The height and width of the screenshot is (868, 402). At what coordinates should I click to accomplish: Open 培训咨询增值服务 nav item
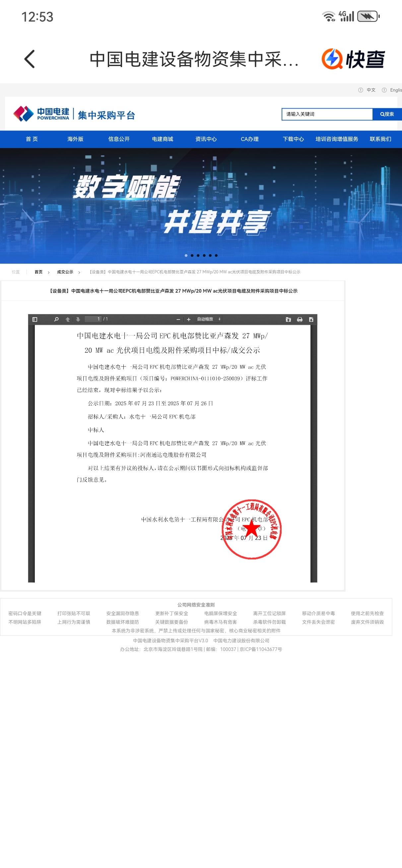click(337, 139)
